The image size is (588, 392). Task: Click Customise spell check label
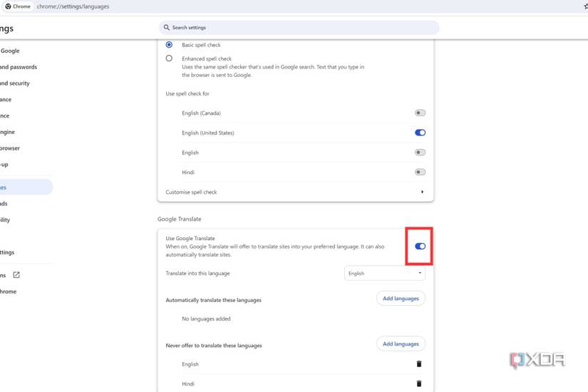191,192
